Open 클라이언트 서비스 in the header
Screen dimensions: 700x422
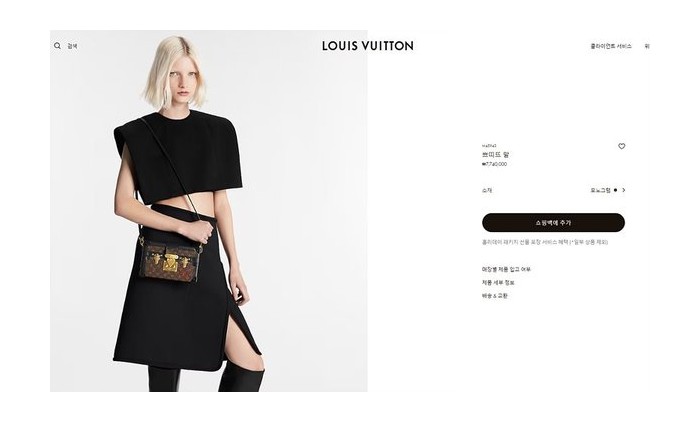tap(611, 46)
